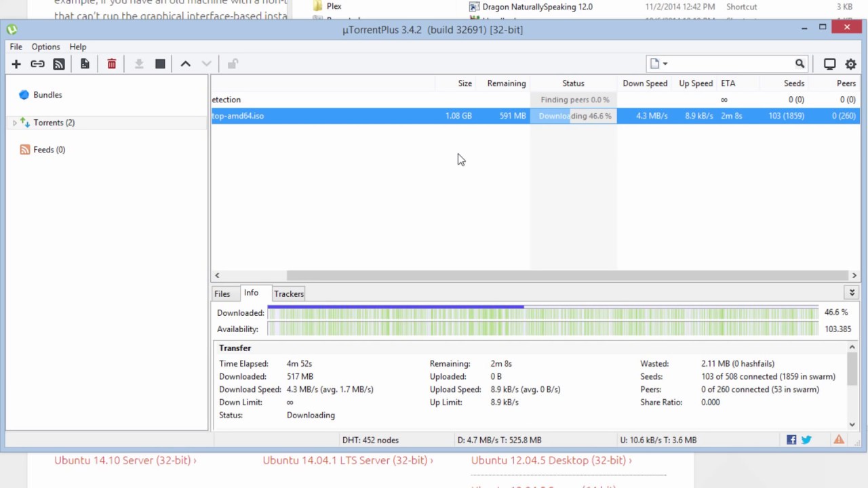868x488 pixels.
Task: Open Ubuntu 14.10 Server (32-bit) link in browser
Action: pos(125,460)
